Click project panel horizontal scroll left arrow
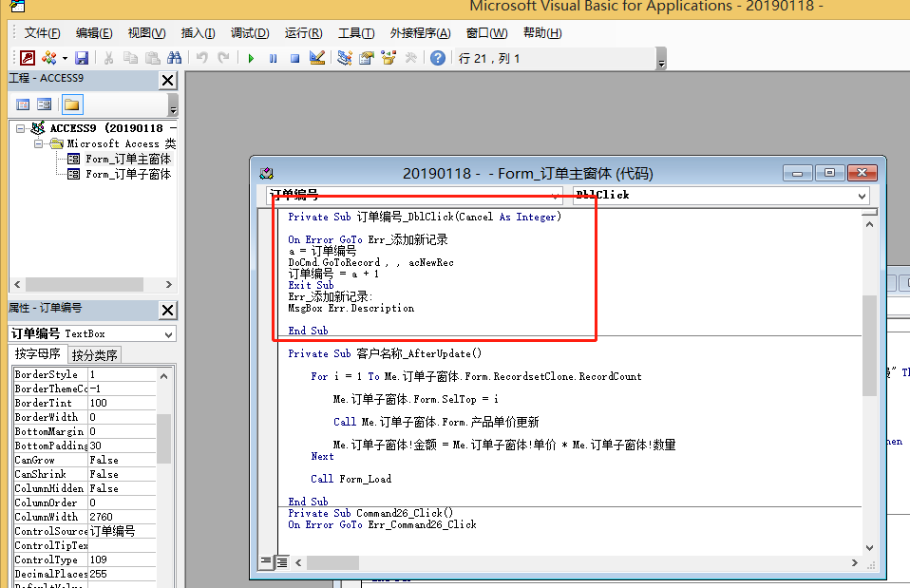The image size is (910, 588). [x=17, y=284]
